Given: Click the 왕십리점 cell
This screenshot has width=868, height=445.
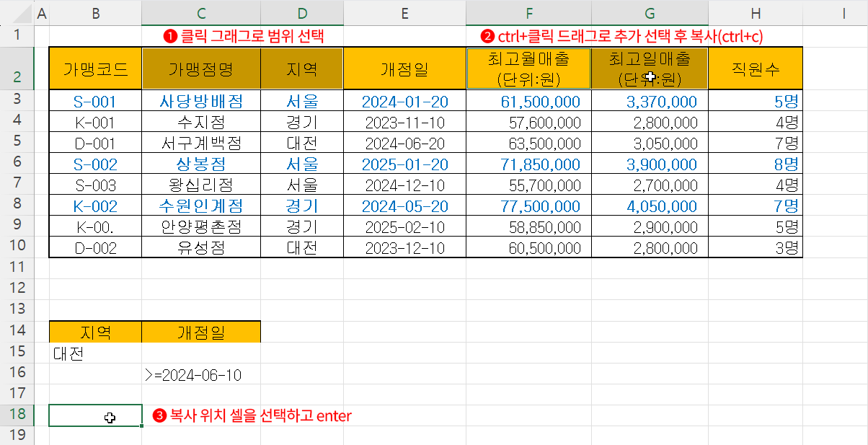Looking at the screenshot, I should click(201, 185).
